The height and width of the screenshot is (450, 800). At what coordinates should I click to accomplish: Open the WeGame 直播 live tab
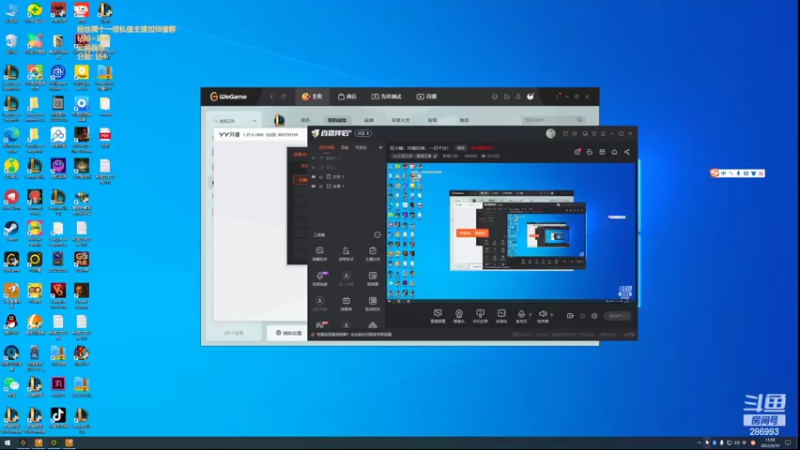(x=427, y=96)
